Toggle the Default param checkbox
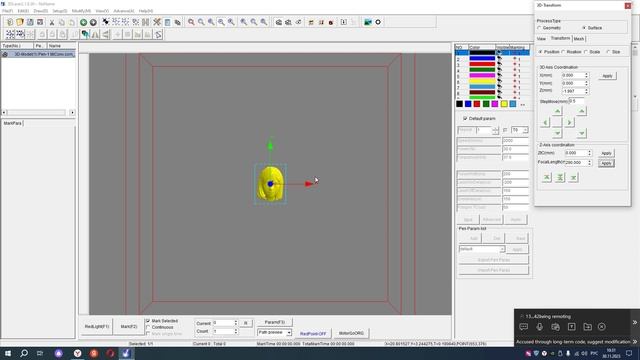This screenshot has height=360, width=640. pyautogui.click(x=465, y=118)
